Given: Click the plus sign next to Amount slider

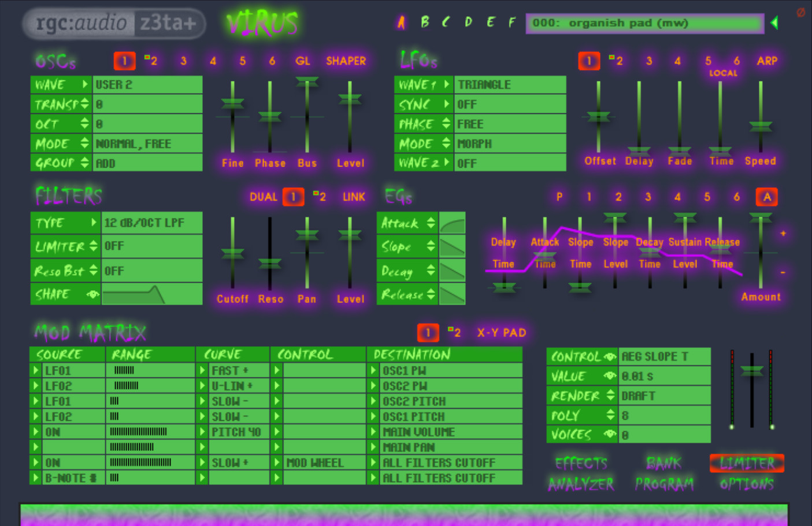Looking at the screenshot, I should (783, 234).
